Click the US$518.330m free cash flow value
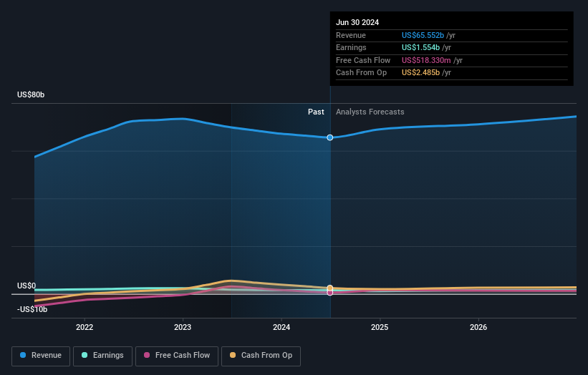588x375 pixels. pos(426,60)
